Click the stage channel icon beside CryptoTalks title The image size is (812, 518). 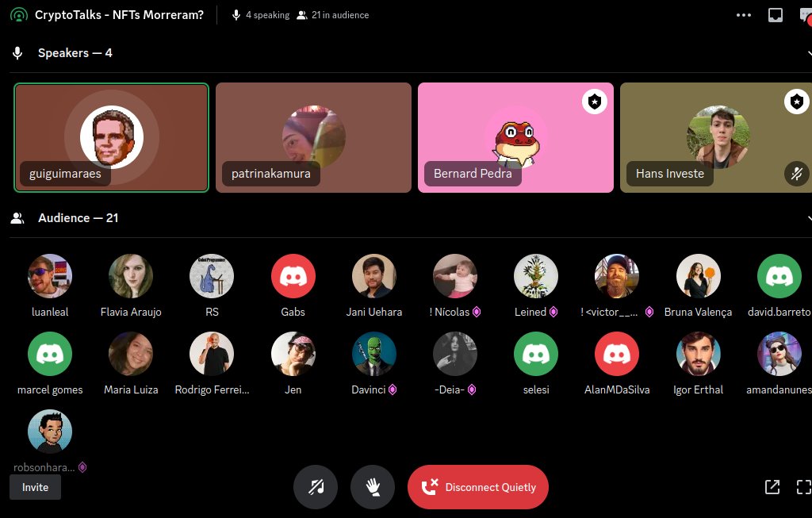pos(19,15)
